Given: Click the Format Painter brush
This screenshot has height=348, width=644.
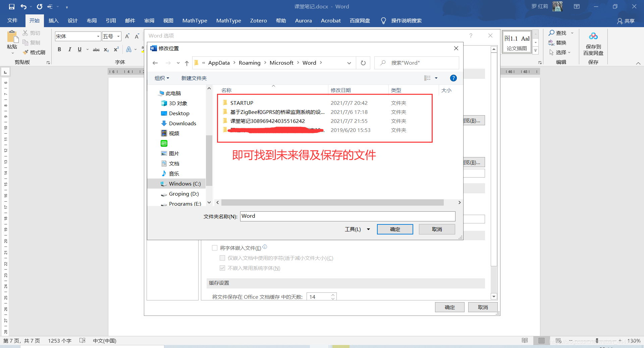Looking at the screenshot, I should [25, 52].
